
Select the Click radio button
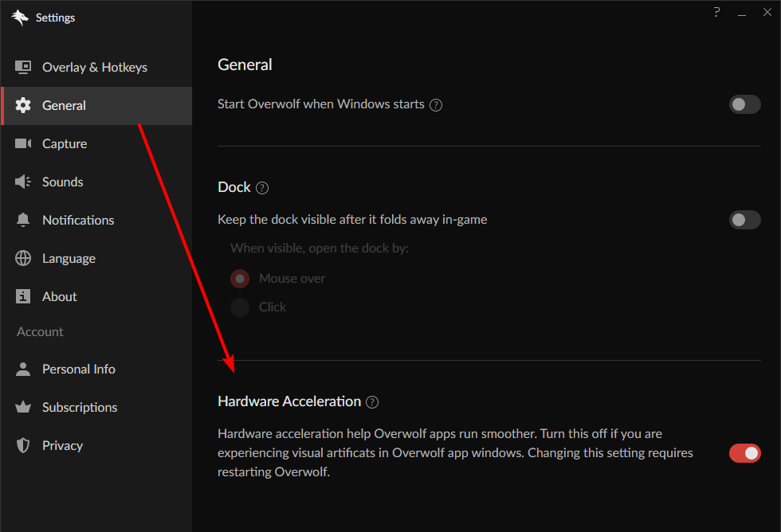[240, 307]
